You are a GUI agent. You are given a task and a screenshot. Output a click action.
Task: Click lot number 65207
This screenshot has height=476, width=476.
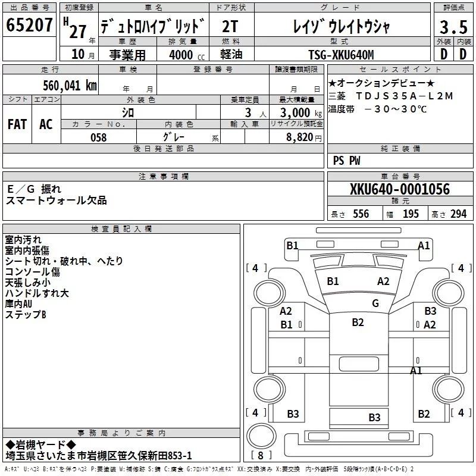click(x=29, y=25)
